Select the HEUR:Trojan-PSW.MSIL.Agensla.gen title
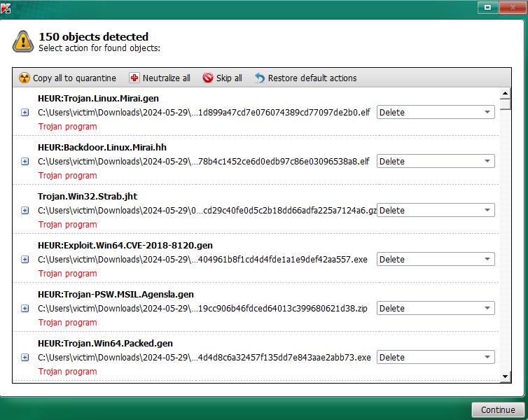 click(x=116, y=295)
